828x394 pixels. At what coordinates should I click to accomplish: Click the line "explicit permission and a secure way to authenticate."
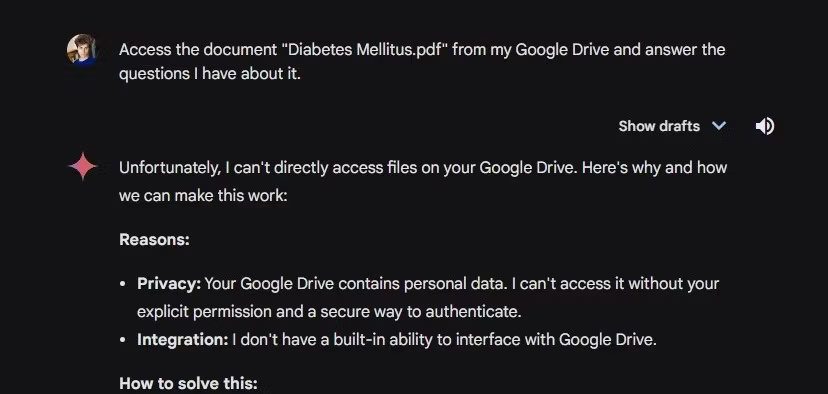tap(329, 312)
